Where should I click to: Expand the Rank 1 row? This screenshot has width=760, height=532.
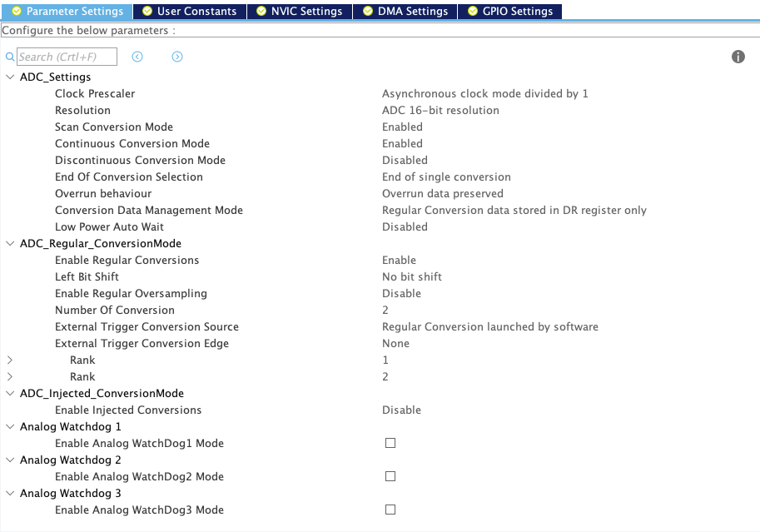click(x=10, y=360)
